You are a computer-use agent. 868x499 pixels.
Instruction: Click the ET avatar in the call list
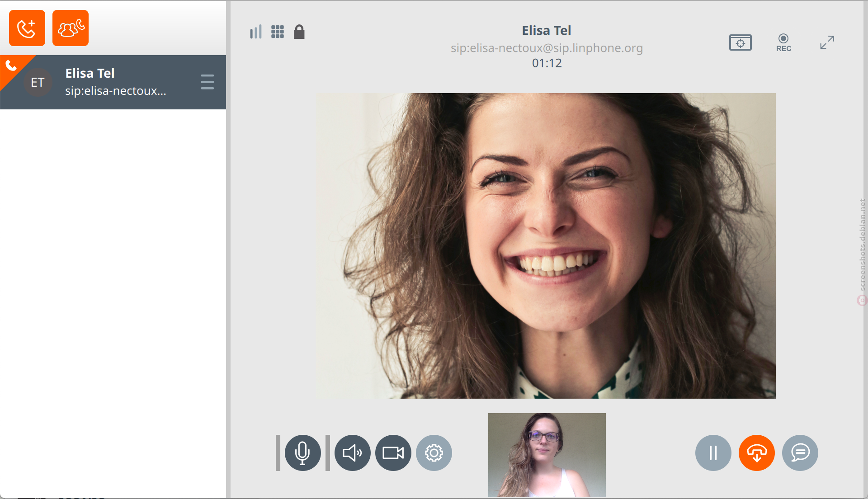(38, 82)
